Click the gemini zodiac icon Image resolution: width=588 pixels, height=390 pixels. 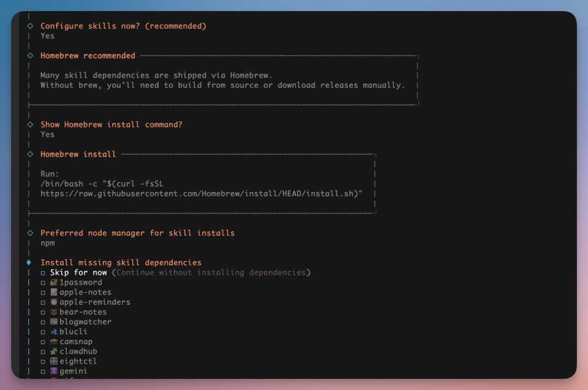click(54, 371)
